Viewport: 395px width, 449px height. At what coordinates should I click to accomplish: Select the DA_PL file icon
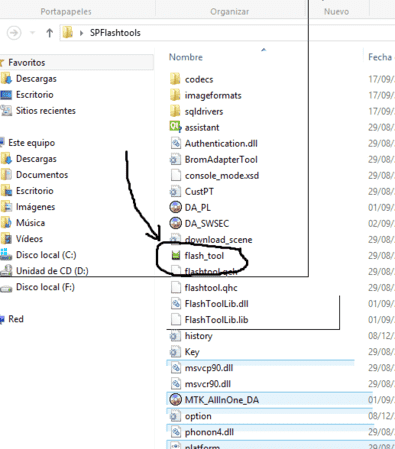pyautogui.click(x=175, y=207)
